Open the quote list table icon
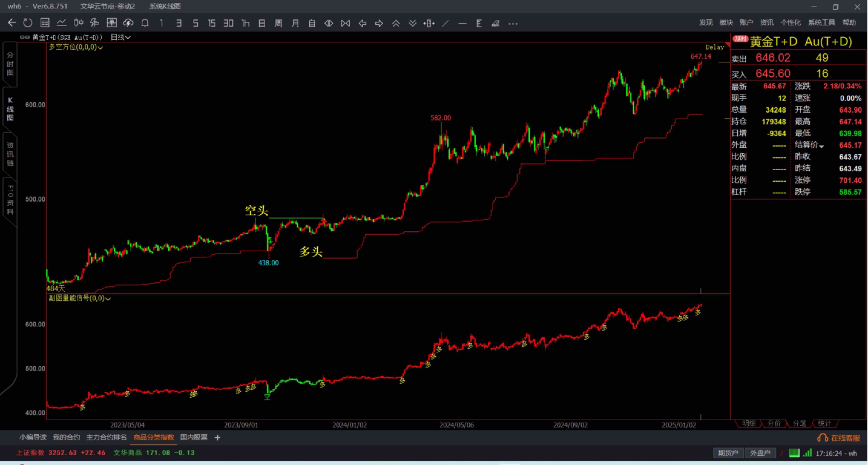The width and height of the screenshot is (868, 465). (44, 23)
